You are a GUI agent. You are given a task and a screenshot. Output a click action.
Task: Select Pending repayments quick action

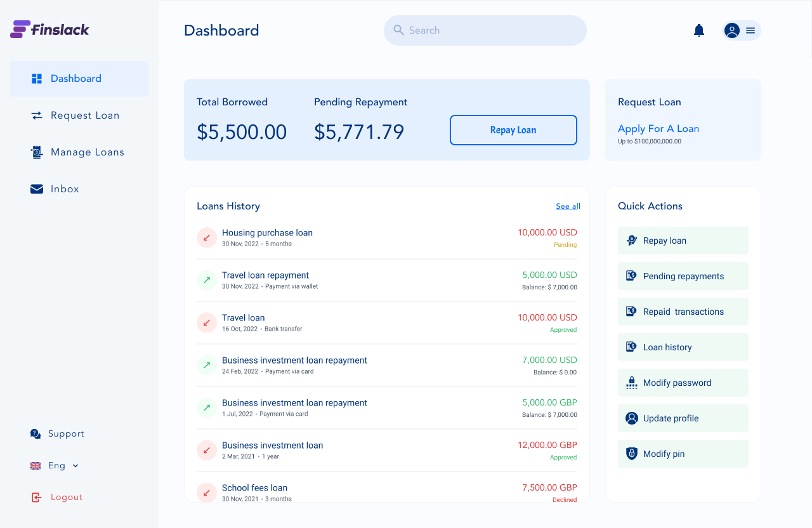pos(683,276)
